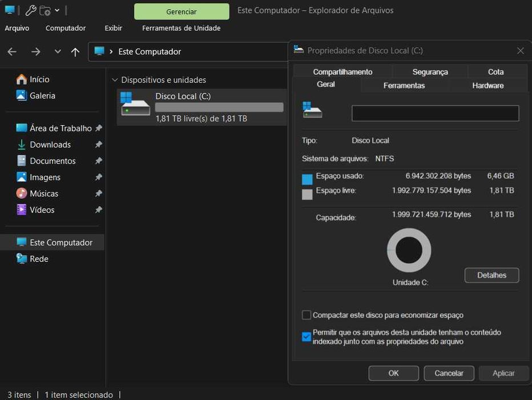The width and height of the screenshot is (532, 400).
Task: Click the Galeria icon in sidebar
Action: point(21,95)
